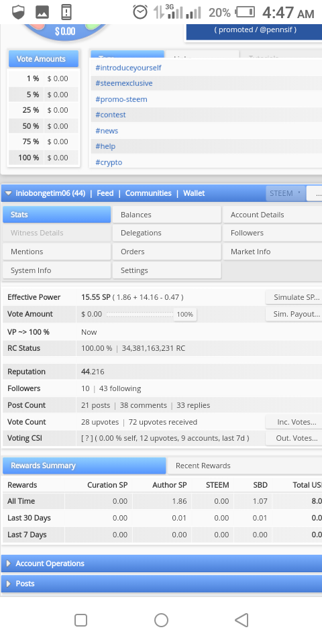Open the Communities link
The height and width of the screenshot is (644, 322).
148,193
